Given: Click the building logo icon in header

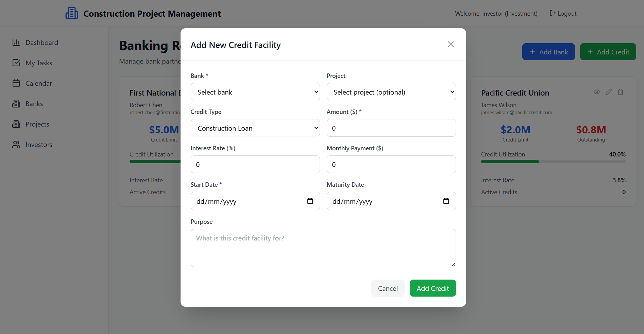Looking at the screenshot, I should (x=72, y=13).
